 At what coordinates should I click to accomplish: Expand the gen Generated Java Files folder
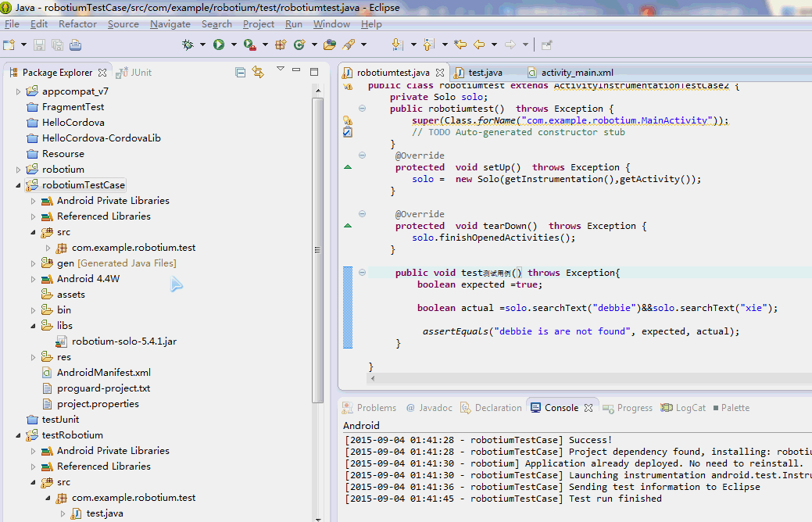[33, 263]
